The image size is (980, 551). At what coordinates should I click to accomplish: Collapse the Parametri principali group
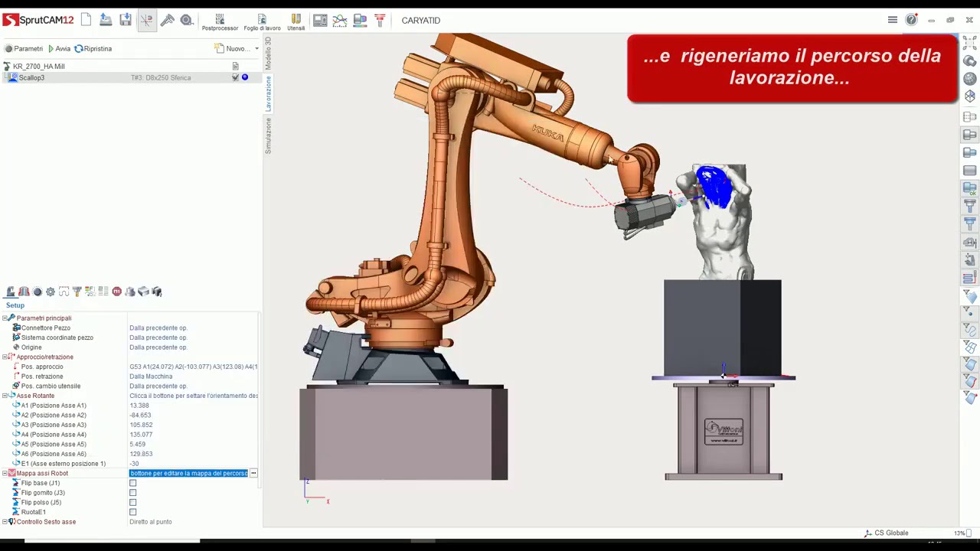(5, 318)
